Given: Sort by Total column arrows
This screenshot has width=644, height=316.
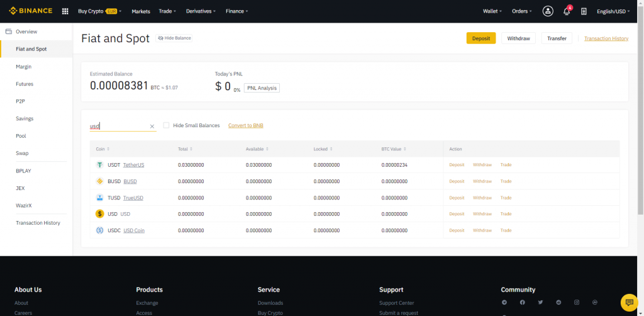Looking at the screenshot, I should point(191,149).
